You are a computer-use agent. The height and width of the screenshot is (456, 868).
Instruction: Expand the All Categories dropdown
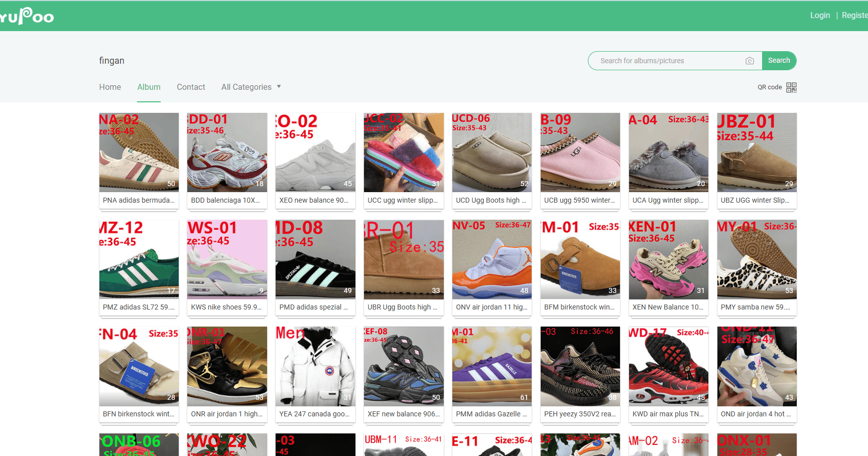[x=251, y=87]
